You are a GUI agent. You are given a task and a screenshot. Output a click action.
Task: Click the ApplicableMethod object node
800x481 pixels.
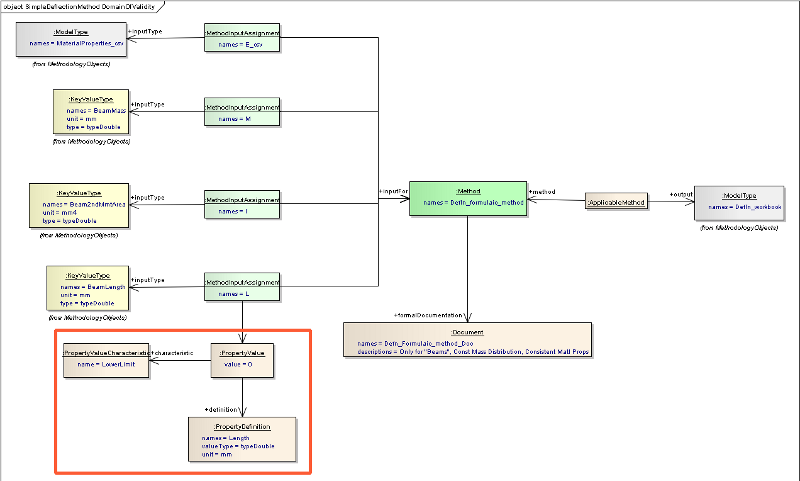616,202
